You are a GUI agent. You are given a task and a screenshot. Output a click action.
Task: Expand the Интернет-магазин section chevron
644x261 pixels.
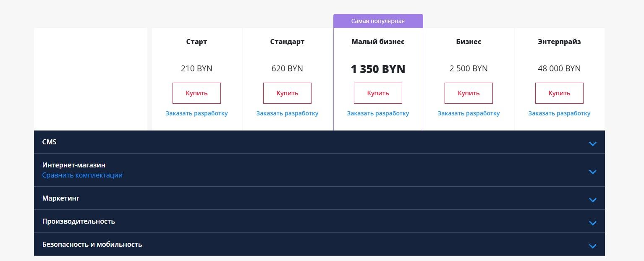[x=592, y=172]
